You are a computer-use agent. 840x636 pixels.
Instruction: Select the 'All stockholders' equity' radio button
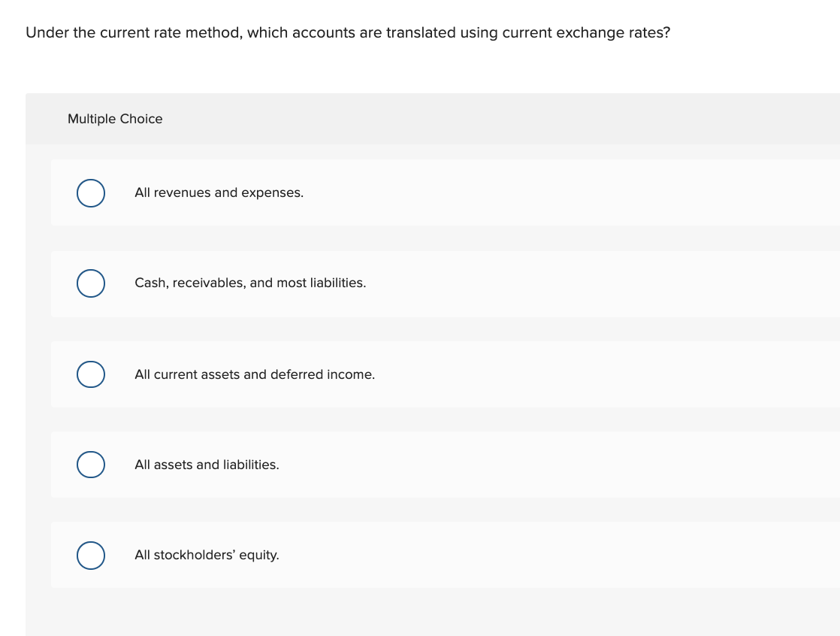coord(90,556)
